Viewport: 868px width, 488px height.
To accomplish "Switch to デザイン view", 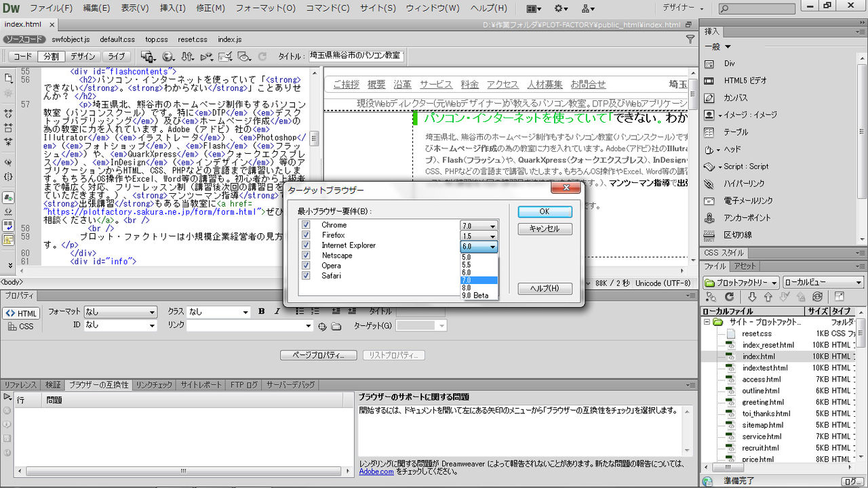I will pos(83,57).
